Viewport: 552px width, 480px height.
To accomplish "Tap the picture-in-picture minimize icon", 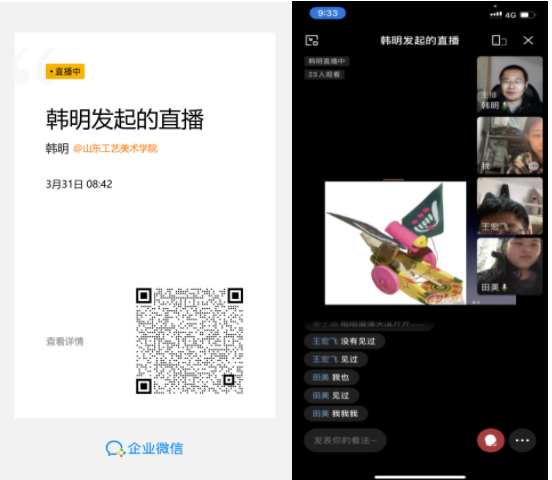I will [x=312, y=40].
